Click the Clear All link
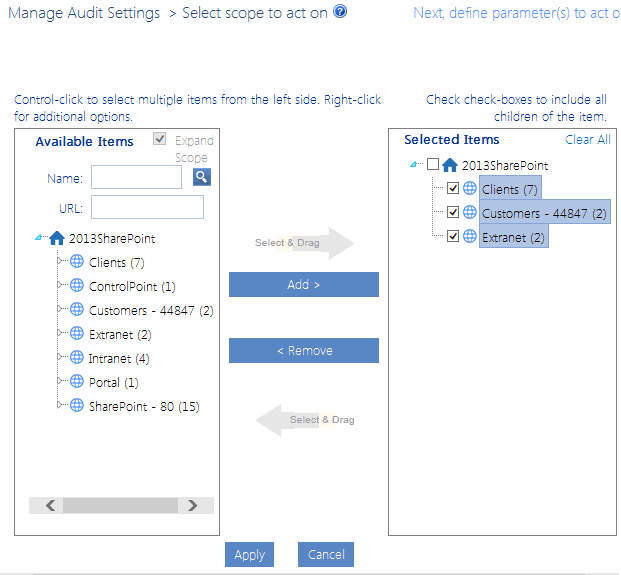The width and height of the screenshot is (621, 575). click(587, 140)
